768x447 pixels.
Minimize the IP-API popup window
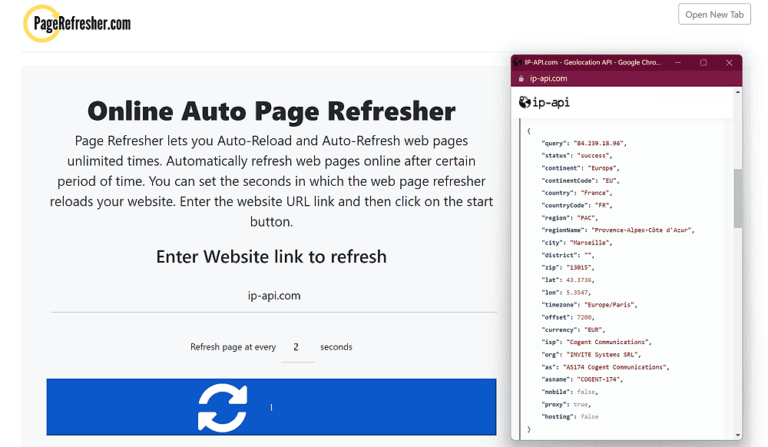[x=678, y=62]
